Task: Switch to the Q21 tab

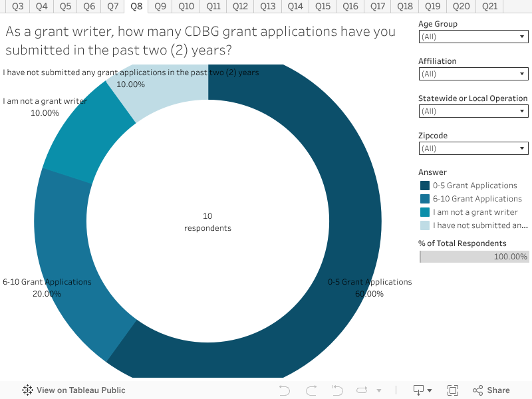Action: tap(489, 6)
